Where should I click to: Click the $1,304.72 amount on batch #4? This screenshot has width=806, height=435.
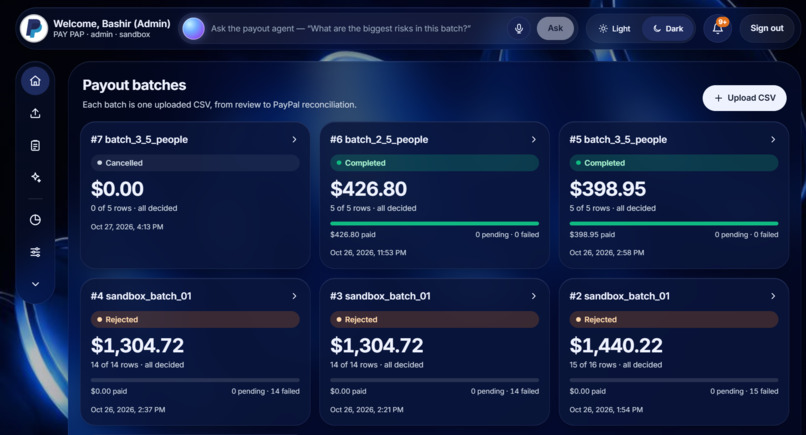[137, 346]
